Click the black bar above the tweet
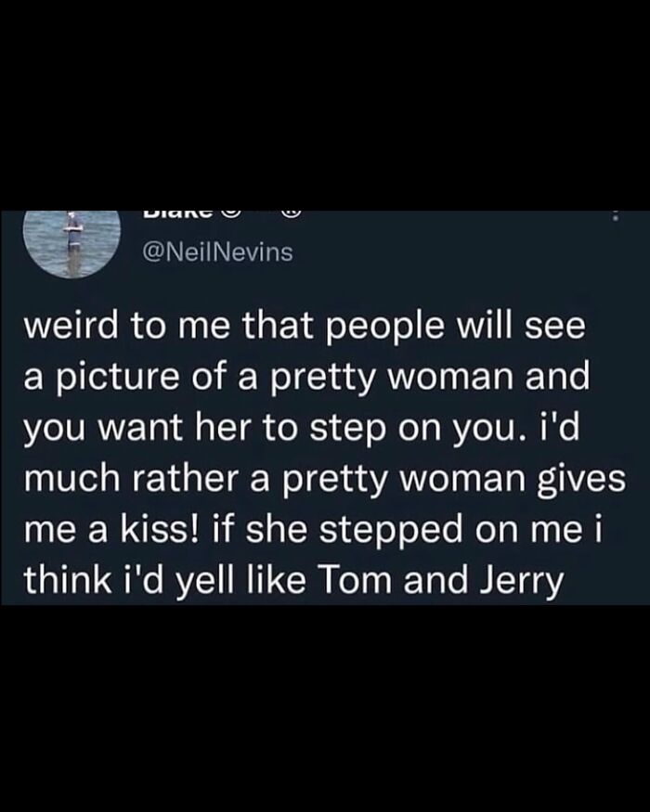 325,102
